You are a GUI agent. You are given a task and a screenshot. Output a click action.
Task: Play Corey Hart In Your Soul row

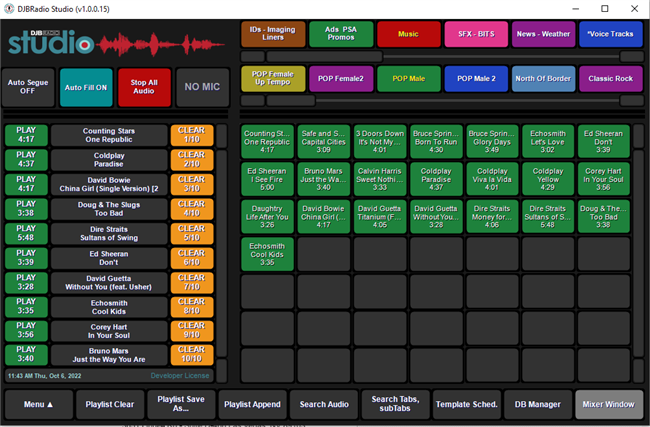tap(26, 330)
